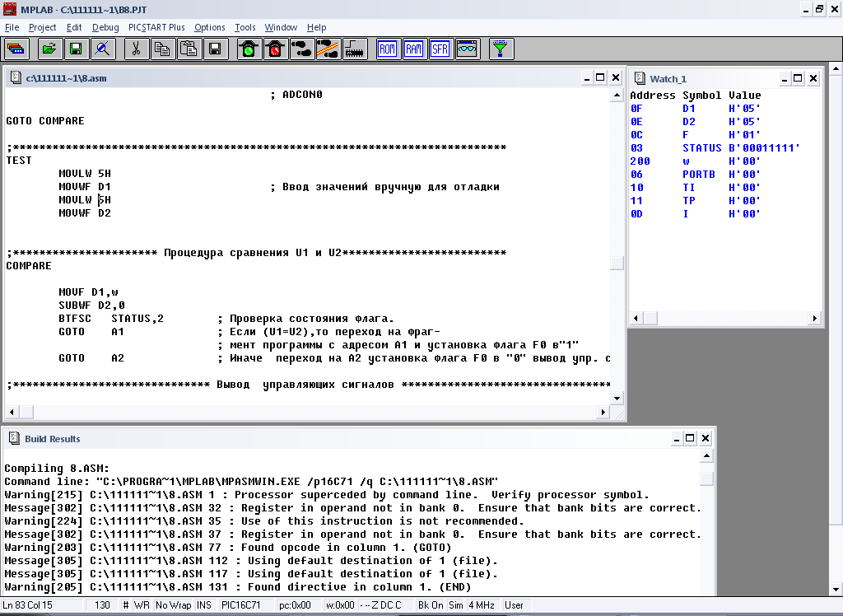Select the STATUS row in Watch_1
The image size is (843, 616).
[715, 148]
